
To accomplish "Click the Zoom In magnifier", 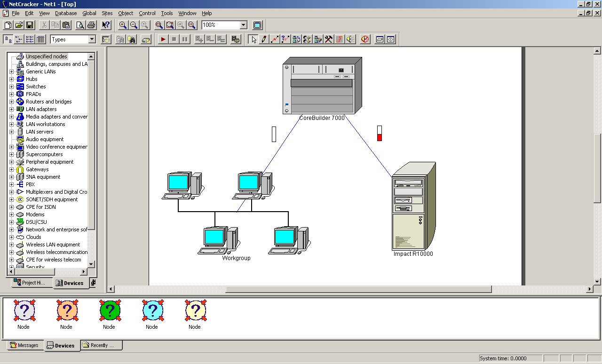I will [123, 25].
